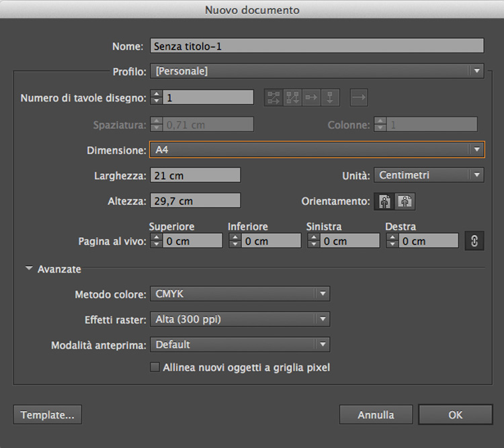Click the Nome text field
This screenshot has width=504, height=448.
[x=317, y=46]
